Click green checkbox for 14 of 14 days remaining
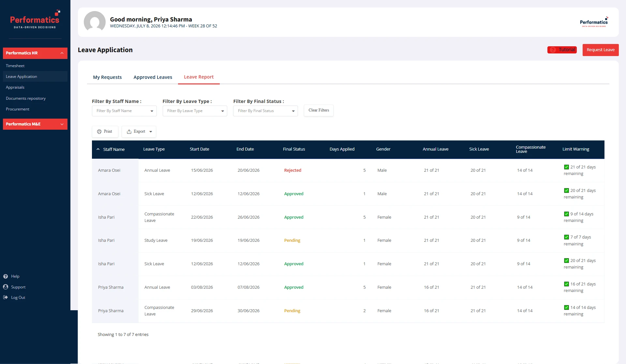The width and height of the screenshot is (626, 364). (x=567, y=308)
